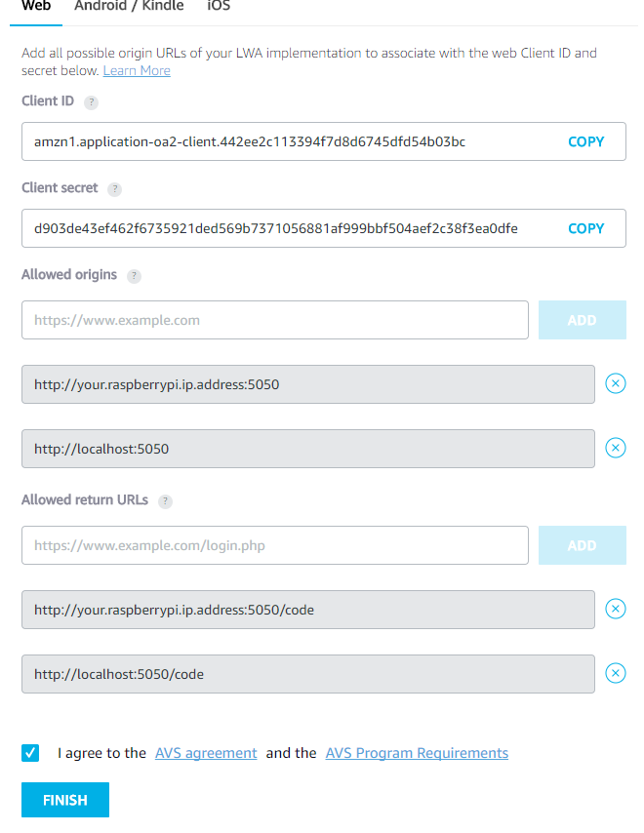This screenshot has width=644, height=833.
Task: Click the help icon beside Client secret
Action: point(115,188)
